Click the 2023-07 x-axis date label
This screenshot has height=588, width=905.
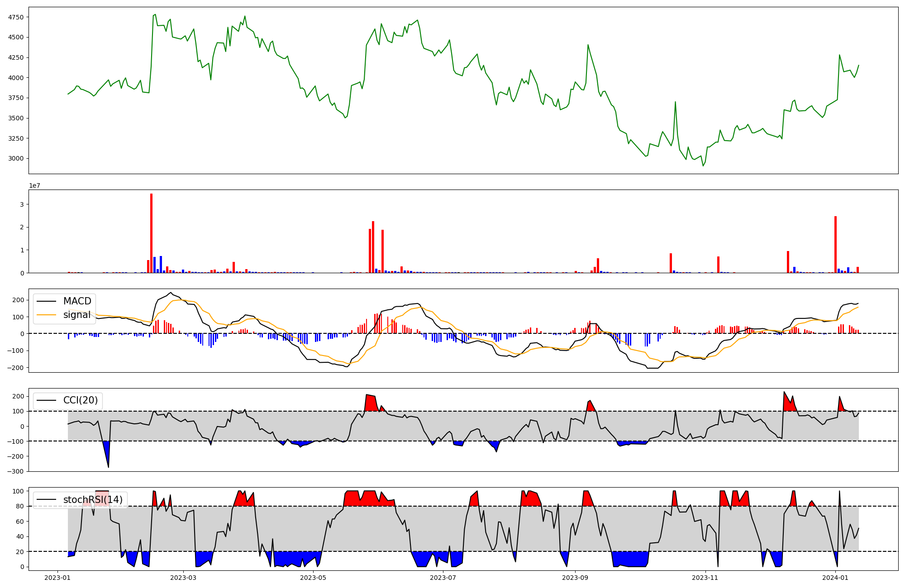(443, 578)
